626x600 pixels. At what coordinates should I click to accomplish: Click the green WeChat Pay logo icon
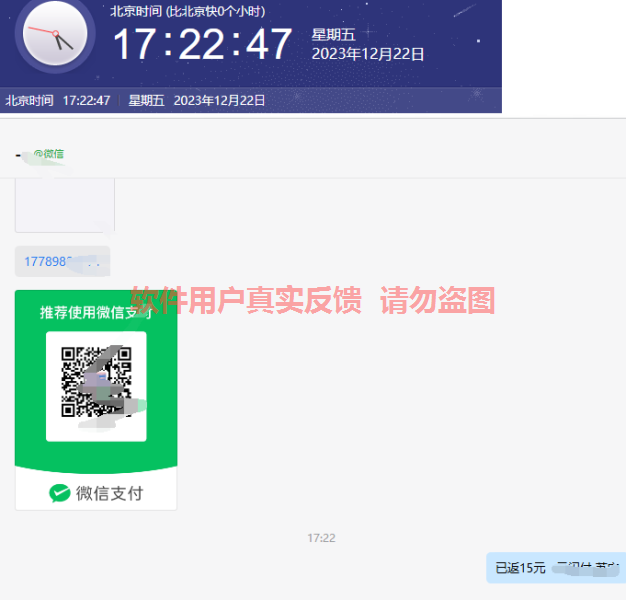60,493
